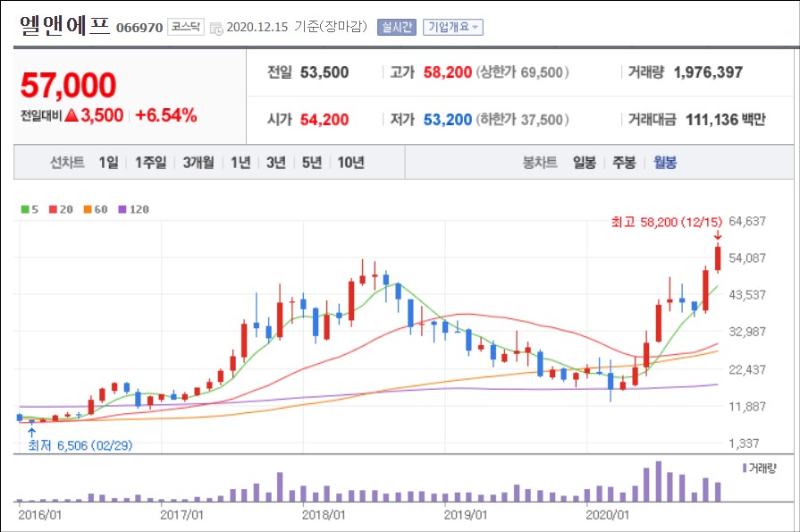Click the +6.54% change rate
Screen dimensions: 800x532
[x=166, y=115]
